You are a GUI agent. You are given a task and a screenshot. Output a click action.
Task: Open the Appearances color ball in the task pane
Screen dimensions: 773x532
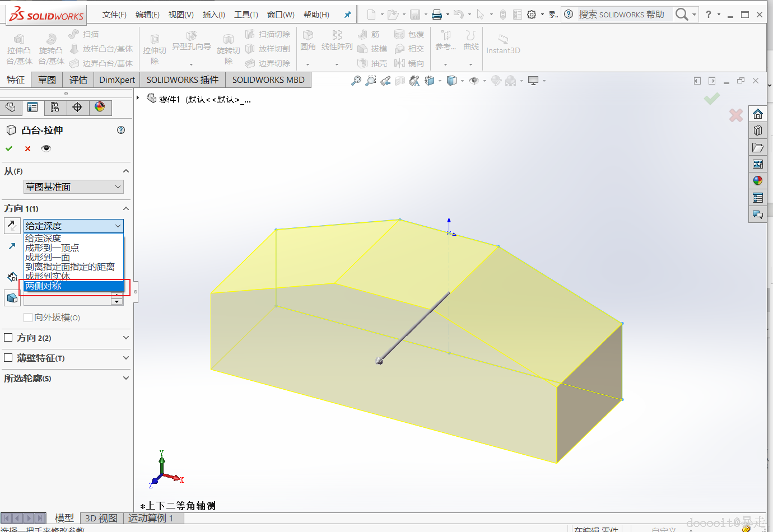tap(758, 180)
